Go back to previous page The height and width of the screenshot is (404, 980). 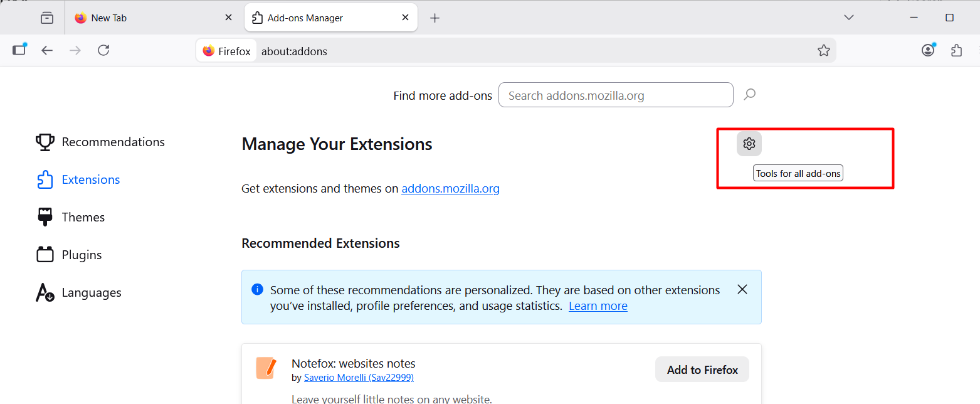click(47, 51)
